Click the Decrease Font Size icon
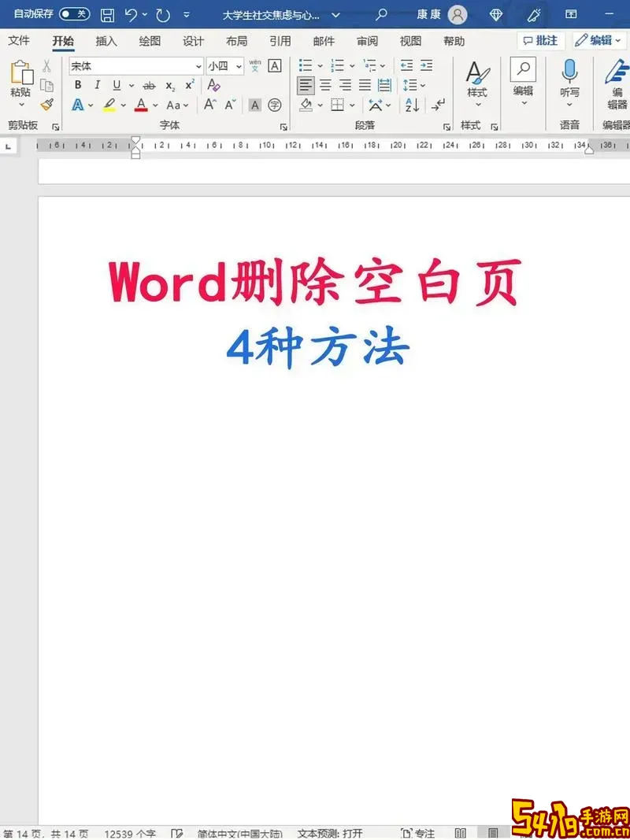 coord(231,105)
